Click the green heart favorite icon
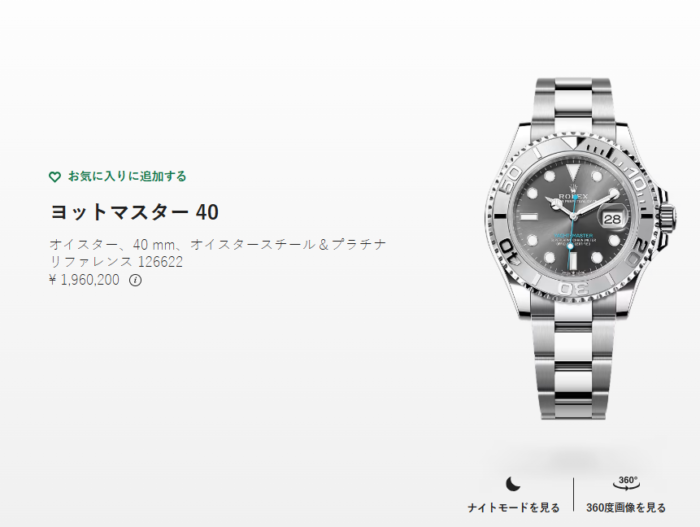This screenshot has height=527, width=700. click(54, 177)
